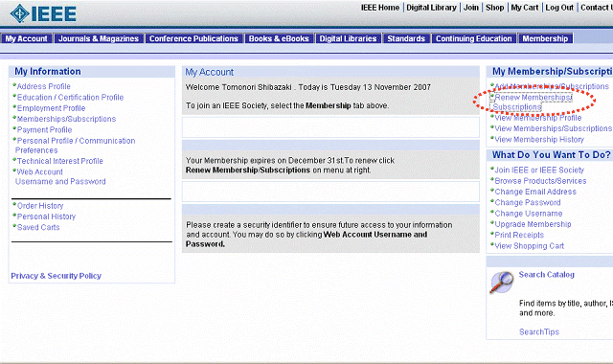Click Renew Memberships/Subscriptions link
Screen dimensions: 613x364
pos(532,102)
